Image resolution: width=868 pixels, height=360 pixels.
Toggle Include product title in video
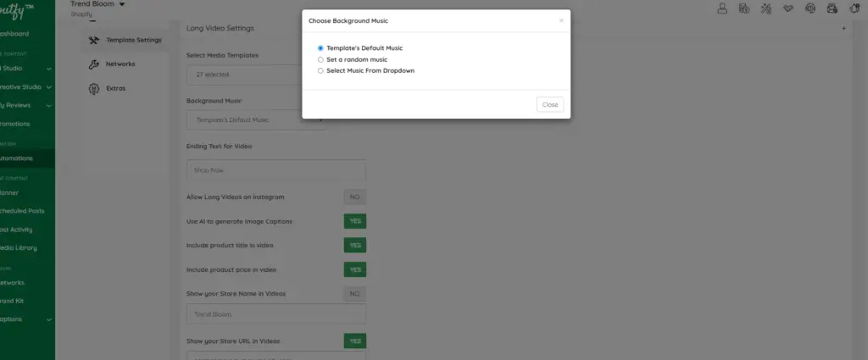coord(355,245)
